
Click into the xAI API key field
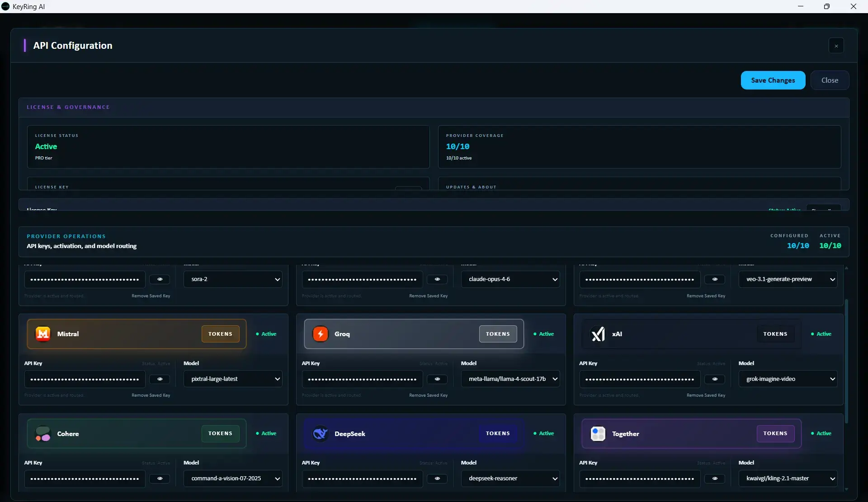pyautogui.click(x=640, y=379)
